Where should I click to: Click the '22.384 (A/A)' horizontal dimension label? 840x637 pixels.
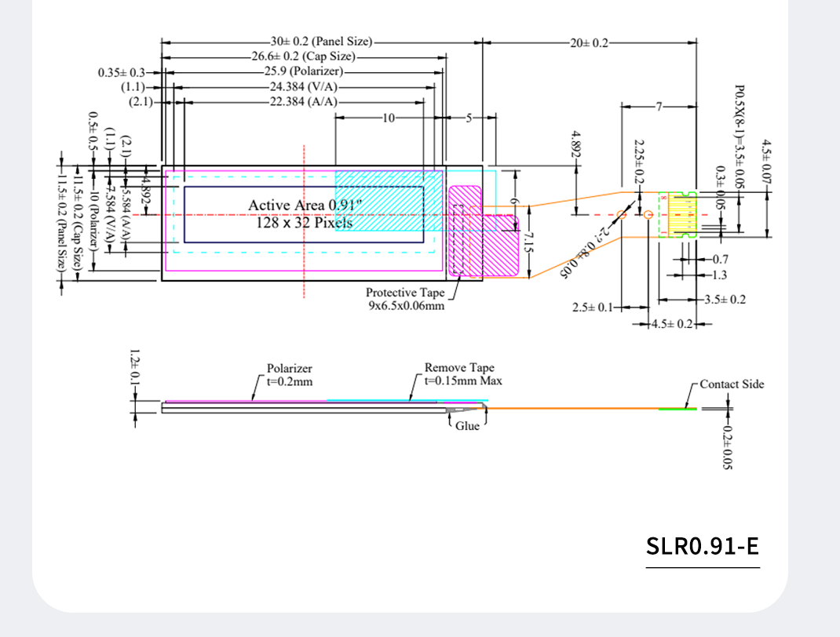click(x=303, y=102)
